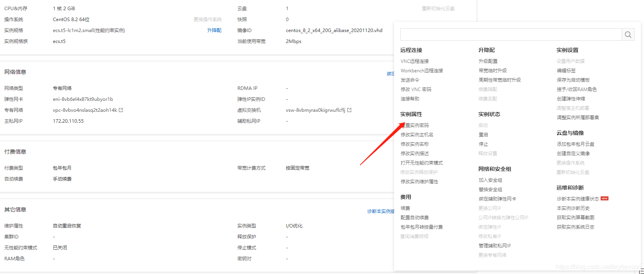This screenshot has width=644, height=274.
Task: Open VNC远程连接
Action: [x=415, y=61]
